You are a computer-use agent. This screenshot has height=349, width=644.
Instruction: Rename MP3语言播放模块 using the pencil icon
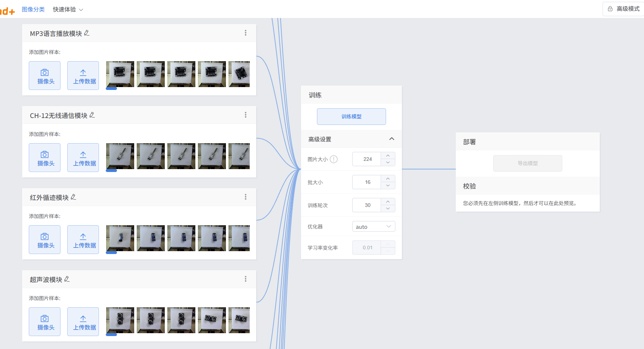point(87,33)
